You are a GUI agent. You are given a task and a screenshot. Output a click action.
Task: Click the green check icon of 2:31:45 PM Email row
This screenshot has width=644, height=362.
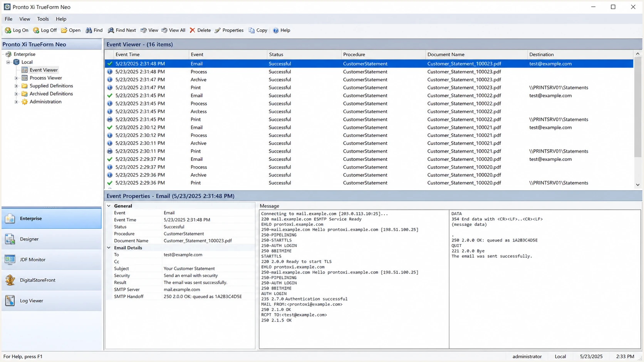click(110, 95)
